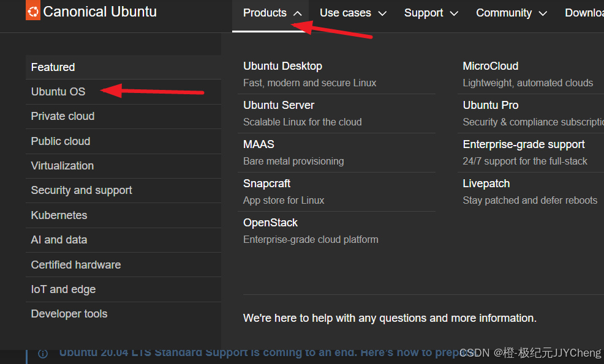The height and width of the screenshot is (364, 604).
Task: Select the Ubuntu OS category
Action: [x=123, y=92]
